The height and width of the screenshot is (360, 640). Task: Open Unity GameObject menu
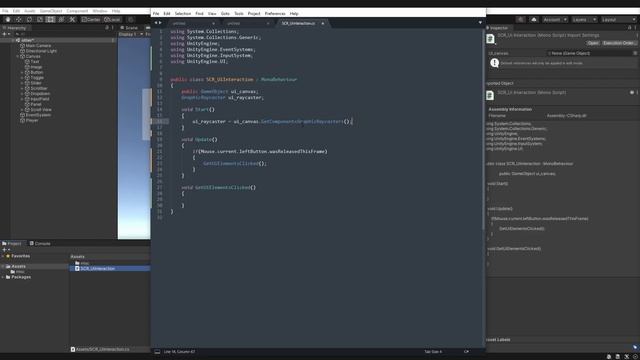pos(51,11)
